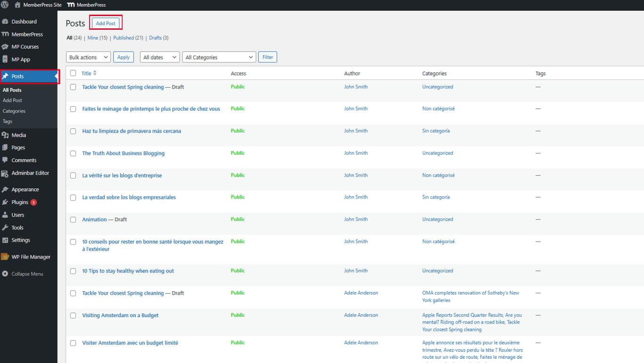Open the Plugins page showing 3 updates
This screenshot has height=363, width=644.
20,202
